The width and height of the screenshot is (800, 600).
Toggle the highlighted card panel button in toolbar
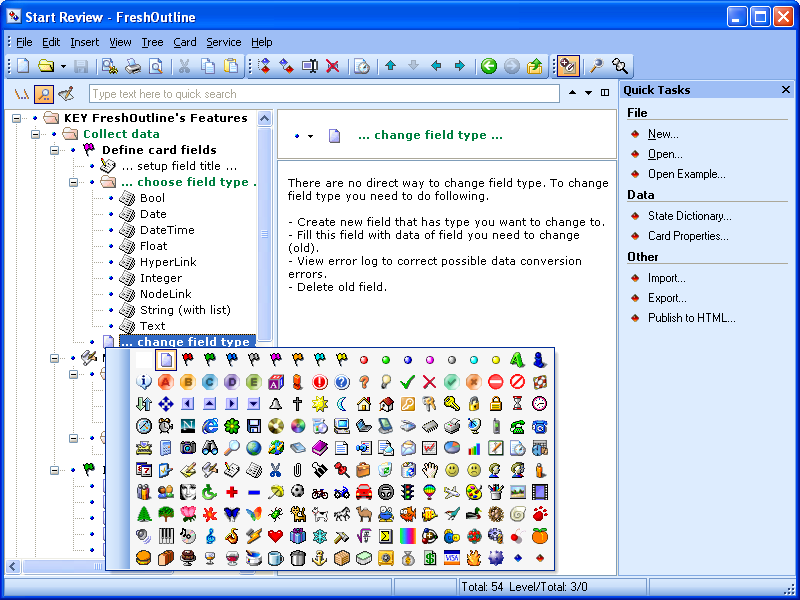coord(568,66)
